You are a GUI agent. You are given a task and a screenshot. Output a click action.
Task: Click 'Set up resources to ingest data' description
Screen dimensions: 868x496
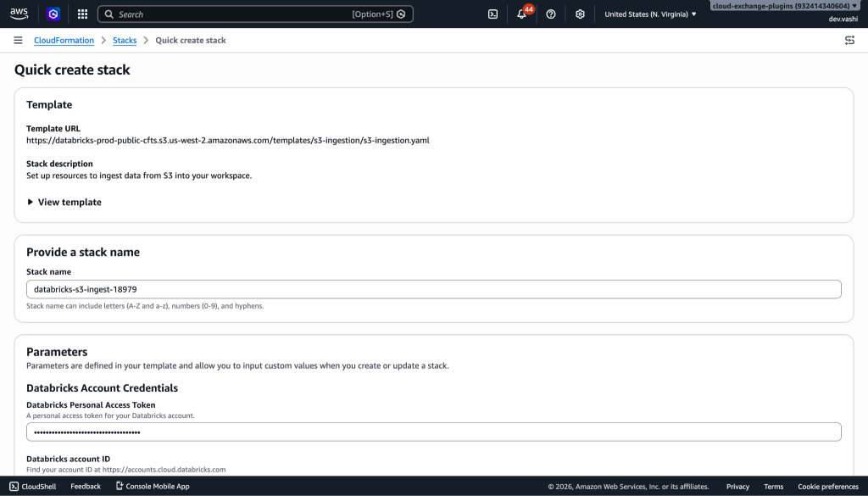pos(139,176)
